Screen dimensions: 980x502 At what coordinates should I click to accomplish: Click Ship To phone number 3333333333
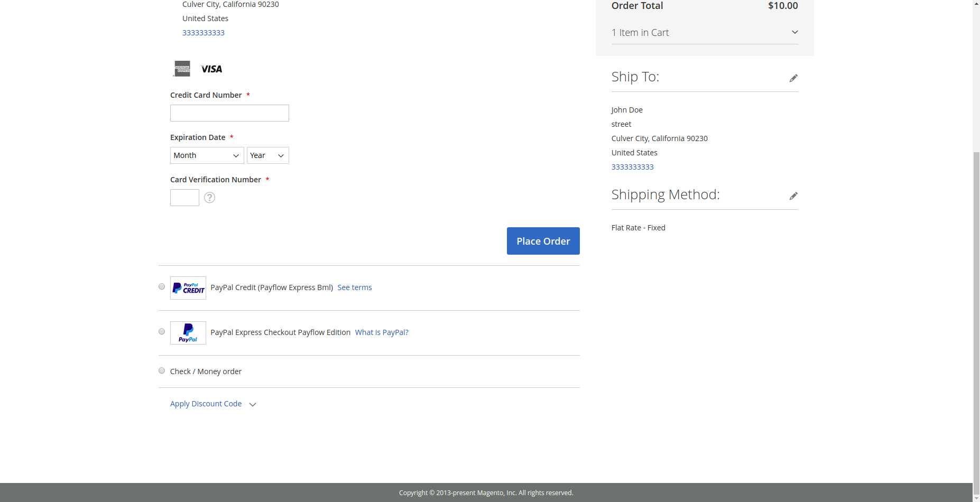point(633,167)
